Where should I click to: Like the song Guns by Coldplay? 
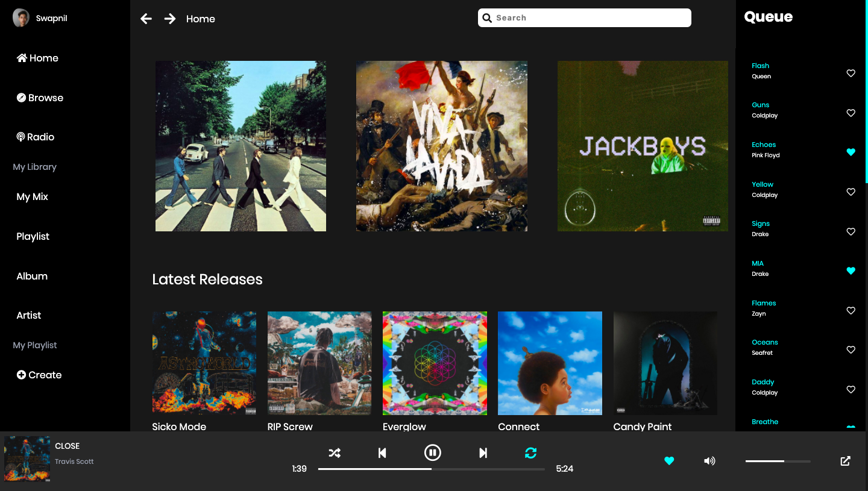[851, 113]
